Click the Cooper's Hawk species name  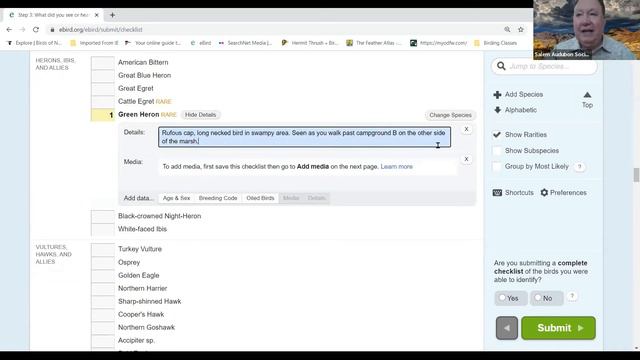coord(141,315)
